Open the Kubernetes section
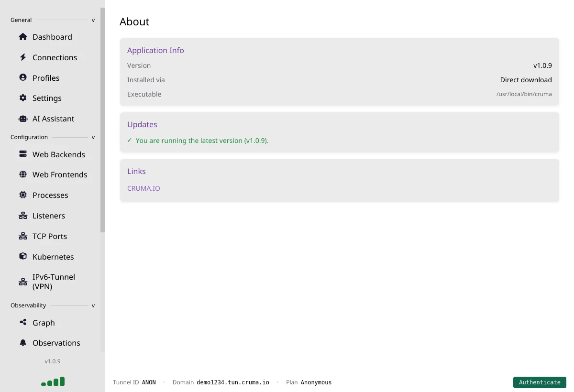Viewport: 574px width, 392px height. tap(53, 257)
